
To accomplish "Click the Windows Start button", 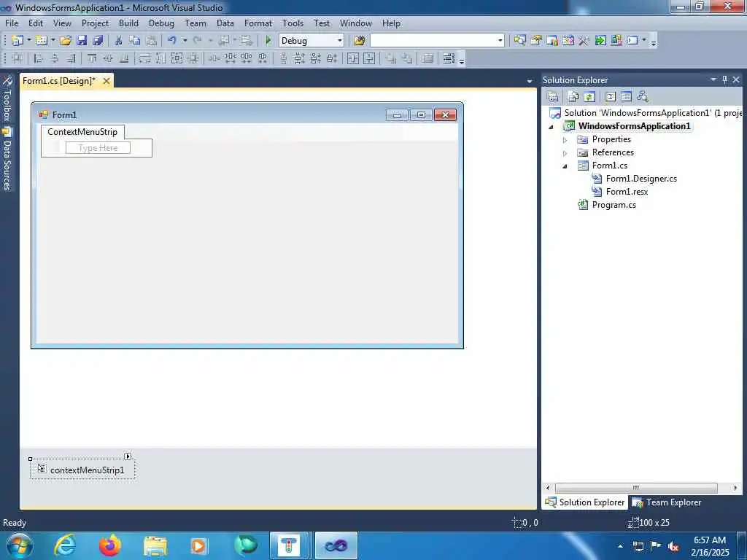I will pos(19,545).
